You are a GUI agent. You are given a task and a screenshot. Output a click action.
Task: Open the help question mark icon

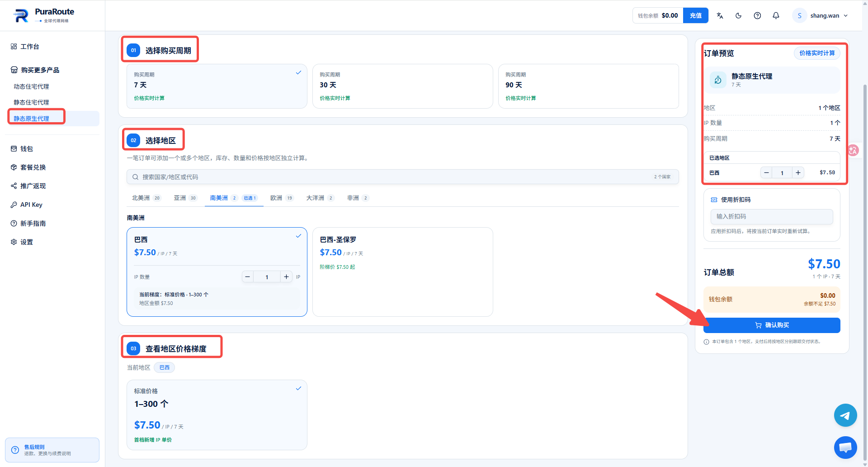point(757,15)
